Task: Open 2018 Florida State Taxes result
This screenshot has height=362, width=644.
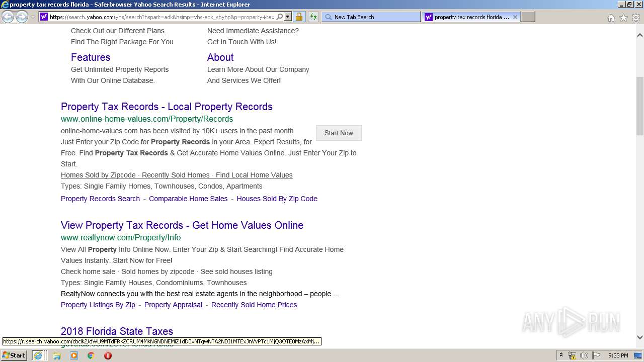Action: [117, 331]
